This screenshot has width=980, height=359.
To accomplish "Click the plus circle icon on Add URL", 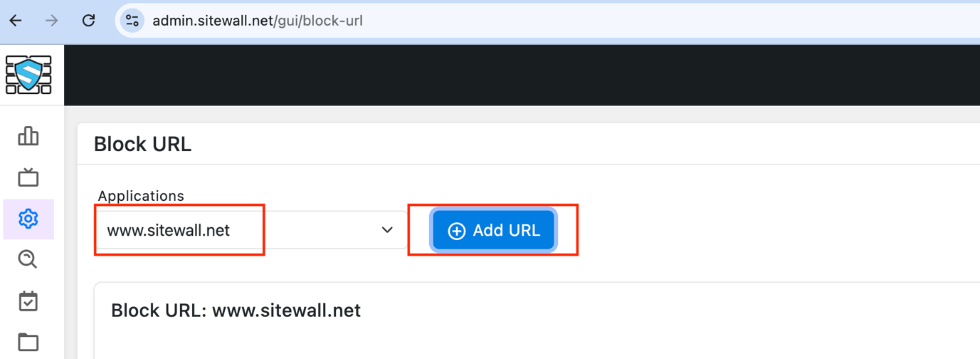I will [x=456, y=231].
